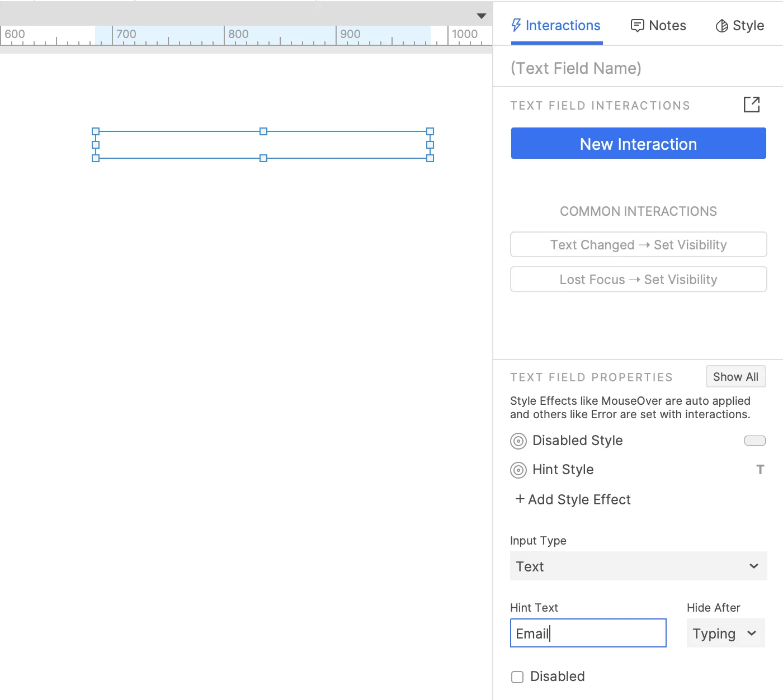The width and height of the screenshot is (783, 700).
Task: Click the dropdown triangle above the ruler
Action: click(x=481, y=16)
